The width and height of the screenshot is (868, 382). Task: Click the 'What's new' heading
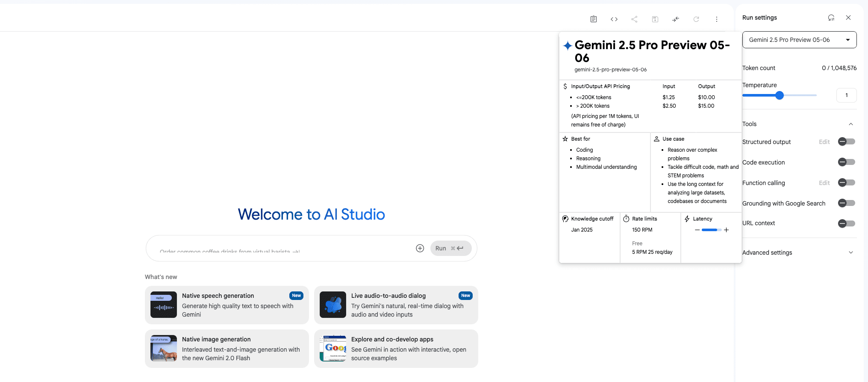coord(161,277)
